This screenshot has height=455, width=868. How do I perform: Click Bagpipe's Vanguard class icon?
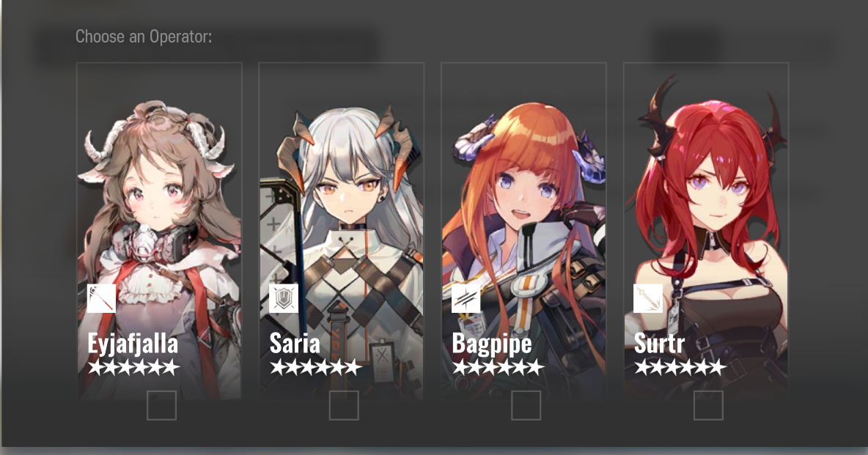pos(466,298)
